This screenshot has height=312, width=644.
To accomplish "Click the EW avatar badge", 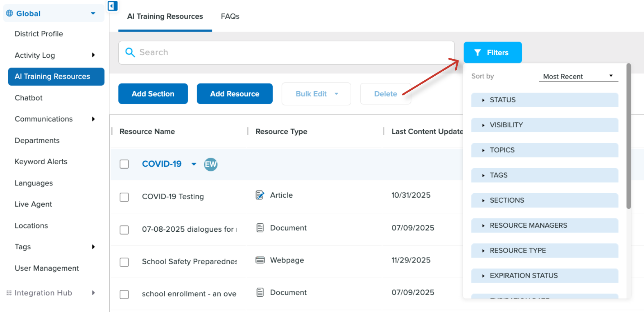I will (x=211, y=164).
